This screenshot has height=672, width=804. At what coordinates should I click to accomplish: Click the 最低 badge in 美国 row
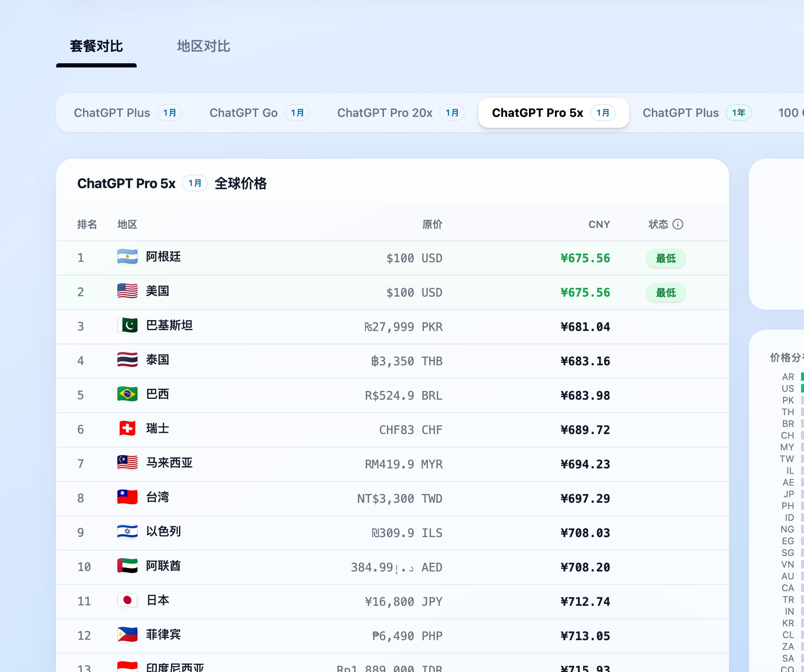666,293
